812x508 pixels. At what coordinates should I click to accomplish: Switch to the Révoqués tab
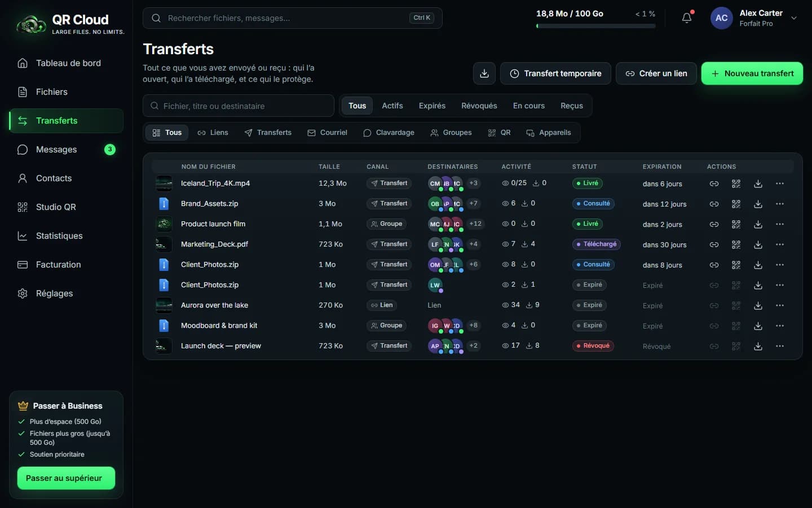[479, 106]
